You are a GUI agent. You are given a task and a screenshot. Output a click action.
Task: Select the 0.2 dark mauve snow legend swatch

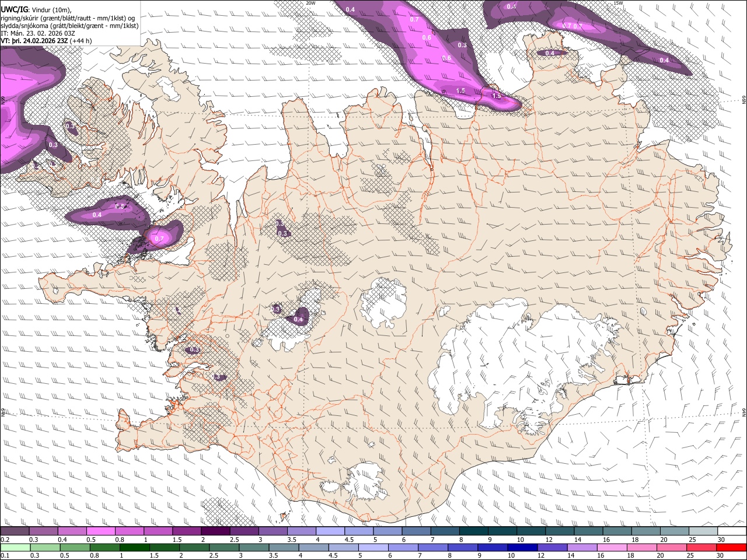(x=15, y=531)
